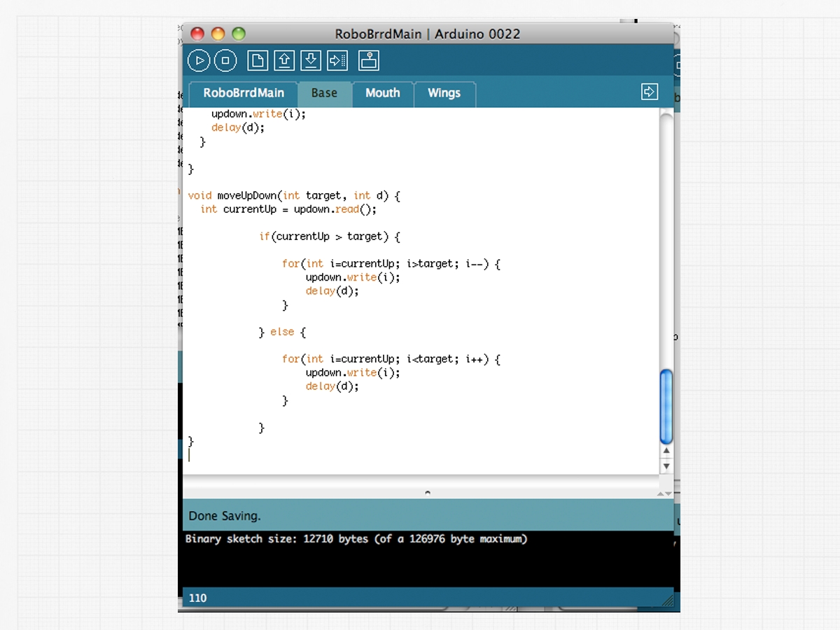Click the 'if(currentUp > target) {' line
This screenshot has height=630, width=840.
pos(330,237)
